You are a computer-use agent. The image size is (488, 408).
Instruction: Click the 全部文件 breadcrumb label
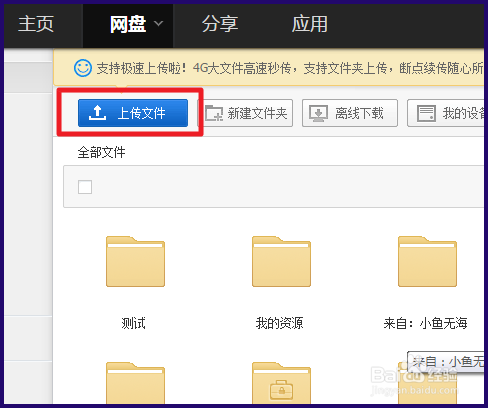click(x=101, y=152)
